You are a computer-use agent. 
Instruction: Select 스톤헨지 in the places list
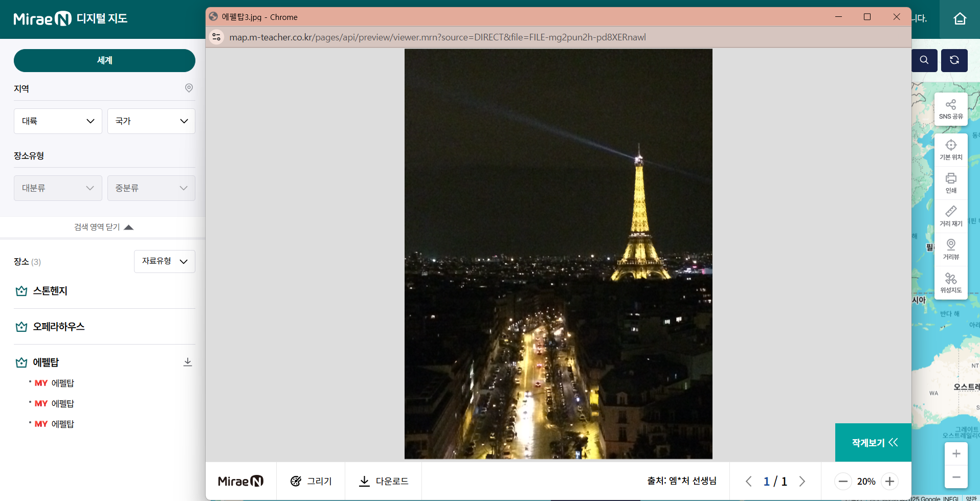[x=50, y=291]
